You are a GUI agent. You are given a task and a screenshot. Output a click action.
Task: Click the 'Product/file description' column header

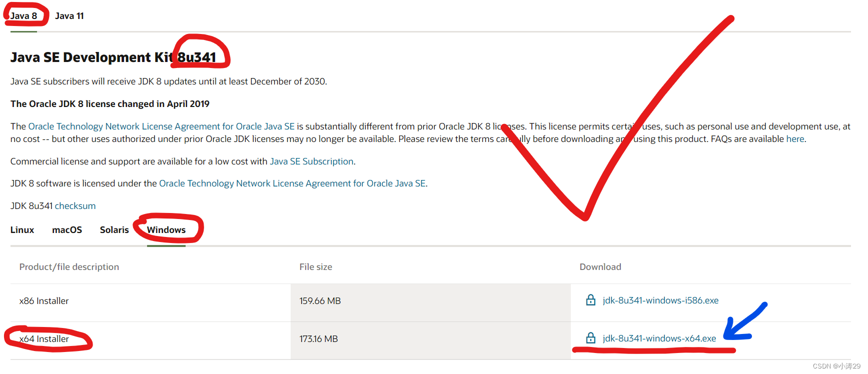click(x=69, y=267)
